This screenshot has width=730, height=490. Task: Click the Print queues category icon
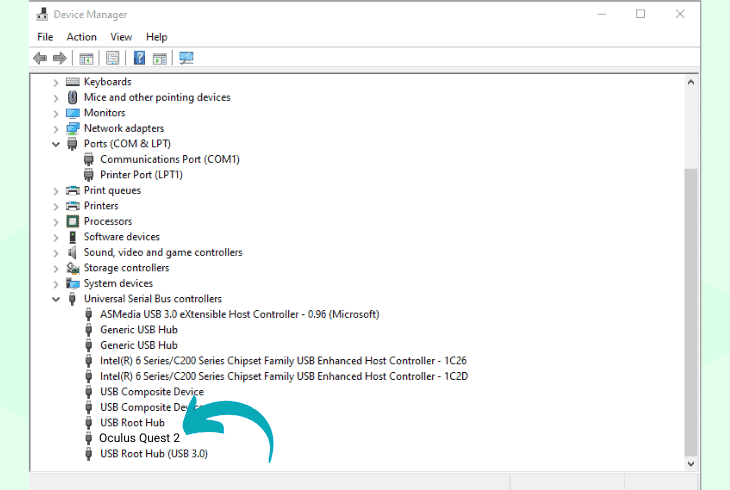click(73, 191)
